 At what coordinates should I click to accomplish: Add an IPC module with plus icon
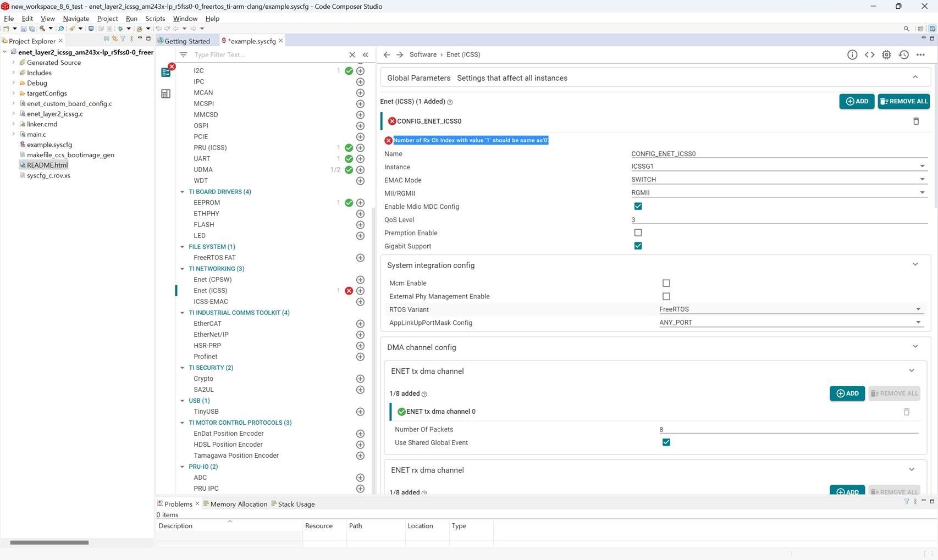point(360,82)
